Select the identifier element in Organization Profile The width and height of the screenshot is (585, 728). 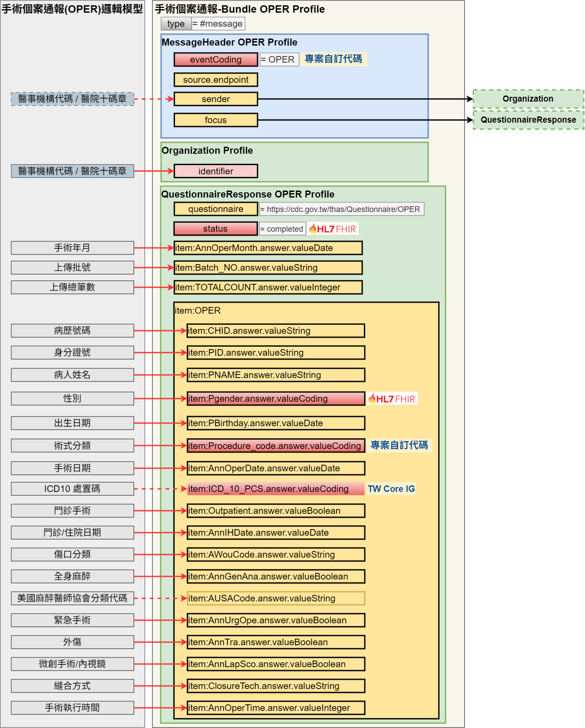[x=216, y=171]
